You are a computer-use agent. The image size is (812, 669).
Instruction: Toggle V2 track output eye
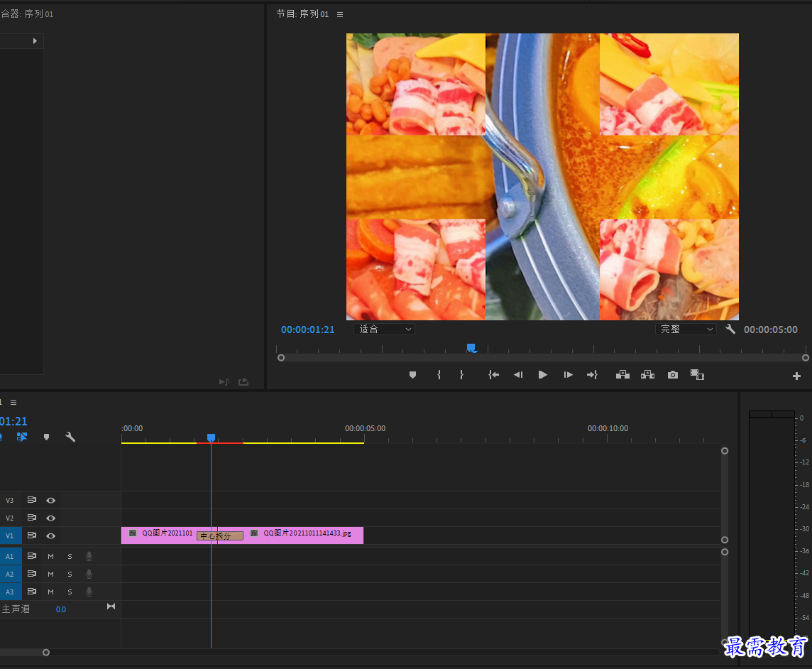tap(51, 518)
